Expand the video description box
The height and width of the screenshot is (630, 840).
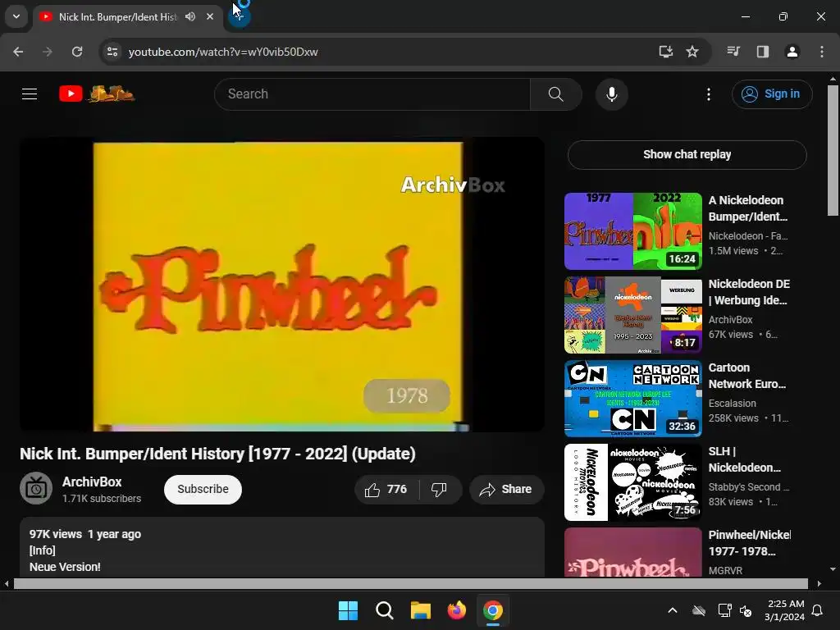point(282,547)
